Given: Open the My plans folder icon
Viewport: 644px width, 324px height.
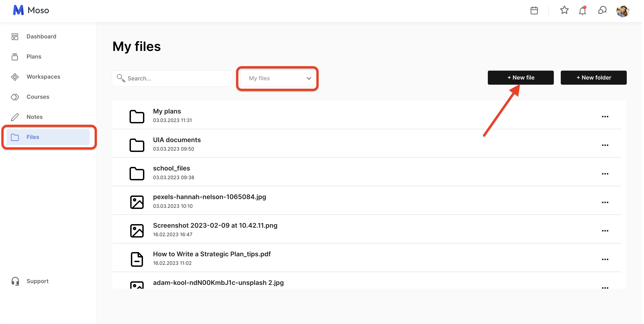Looking at the screenshot, I should click(x=137, y=116).
